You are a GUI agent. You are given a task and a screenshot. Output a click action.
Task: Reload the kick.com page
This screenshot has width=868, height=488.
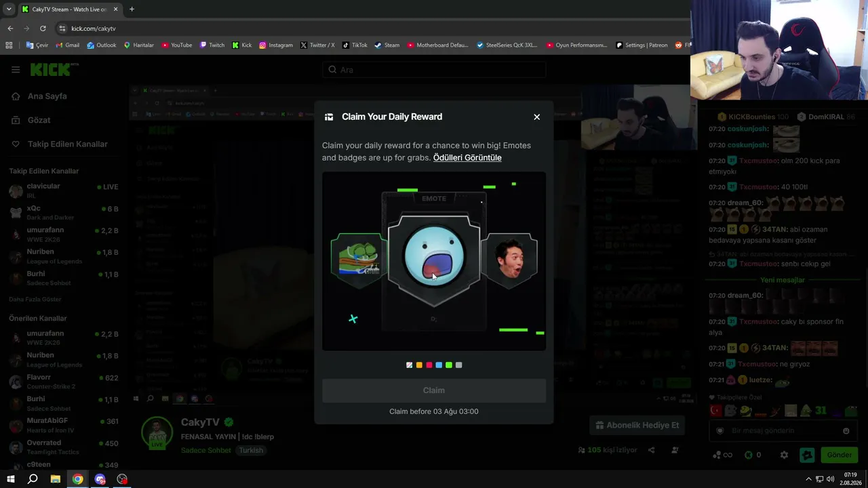43,28
